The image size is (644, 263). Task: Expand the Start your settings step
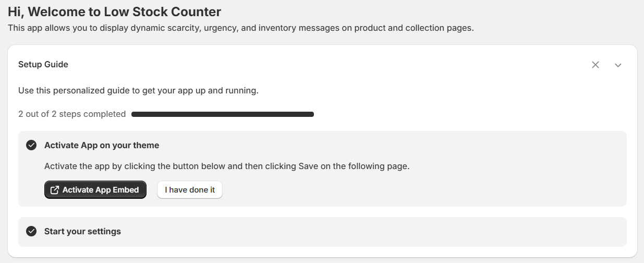322,232
